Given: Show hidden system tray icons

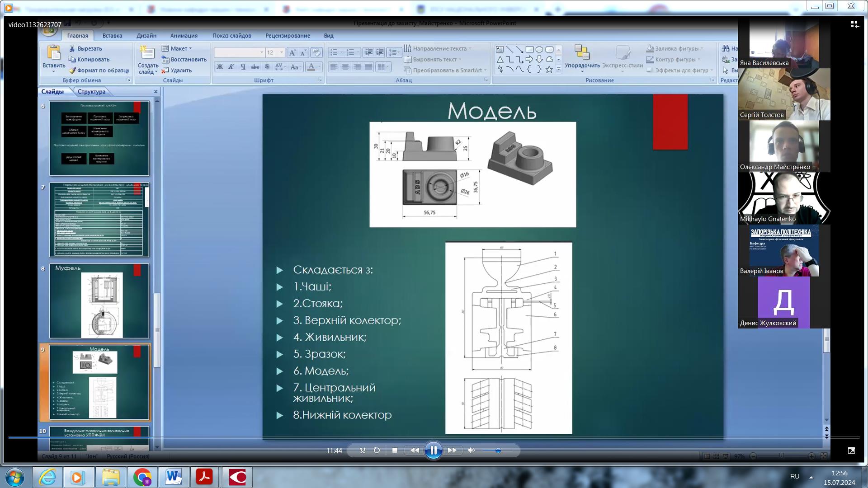Looking at the screenshot, I should (x=811, y=477).
